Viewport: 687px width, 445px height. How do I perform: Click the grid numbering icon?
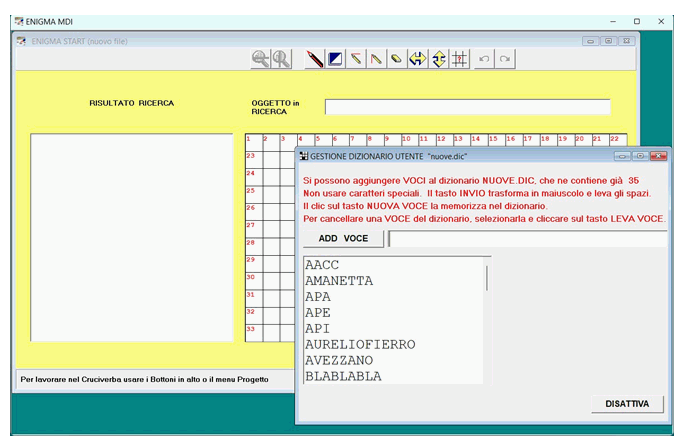point(459,60)
